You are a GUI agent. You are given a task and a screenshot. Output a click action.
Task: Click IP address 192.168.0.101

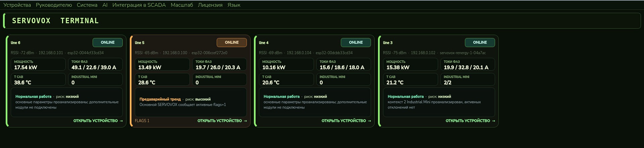tap(51, 53)
